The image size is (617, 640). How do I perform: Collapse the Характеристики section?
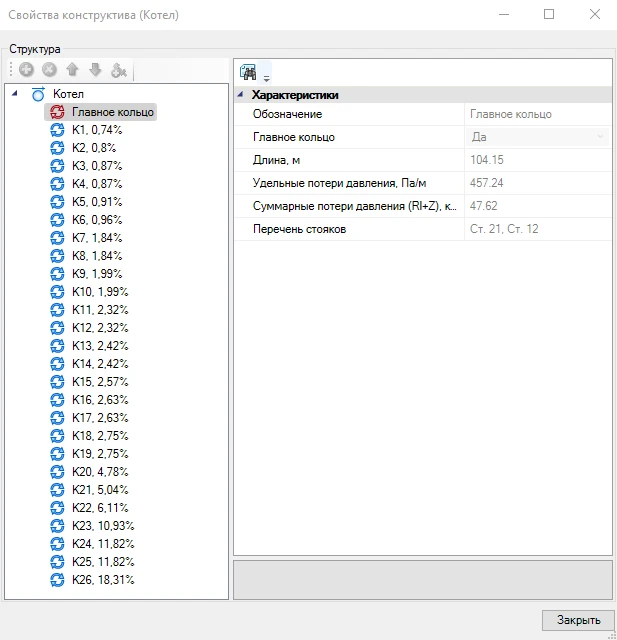pos(241,95)
